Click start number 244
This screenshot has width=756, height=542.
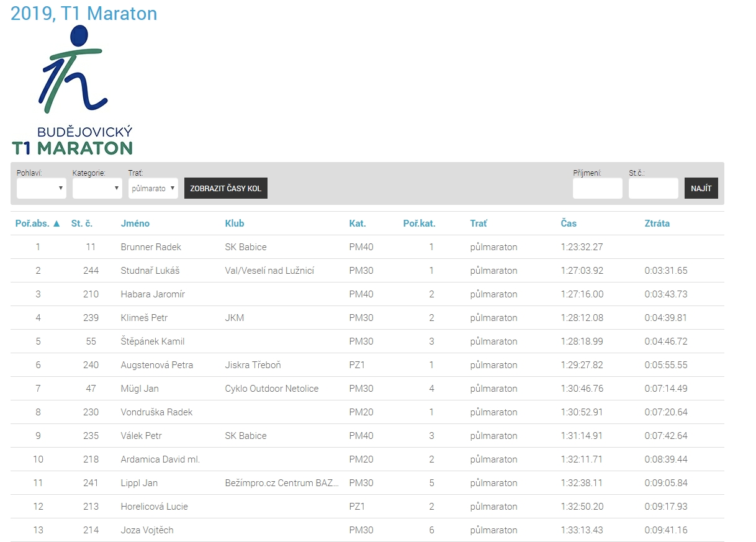[91, 271]
